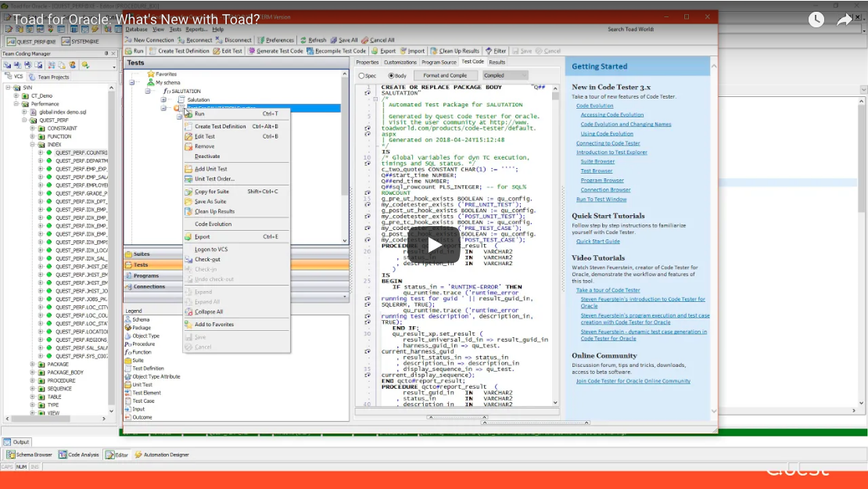The image size is (868, 489).
Task: Switch to the Results tab
Action: pyautogui.click(x=497, y=62)
